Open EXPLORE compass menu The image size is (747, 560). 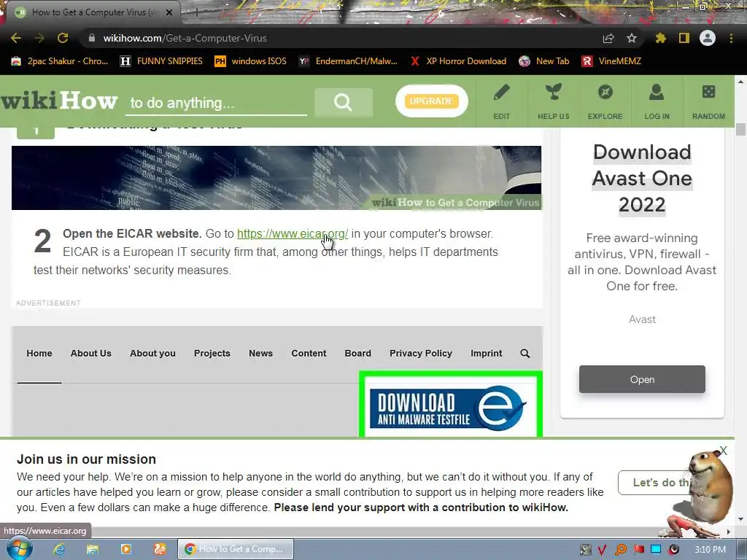coord(605,101)
